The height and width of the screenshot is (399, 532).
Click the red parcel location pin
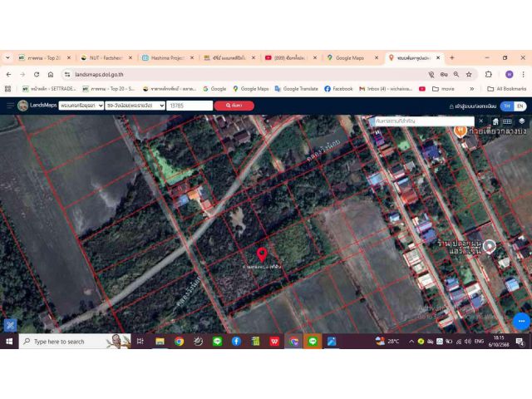(262, 254)
